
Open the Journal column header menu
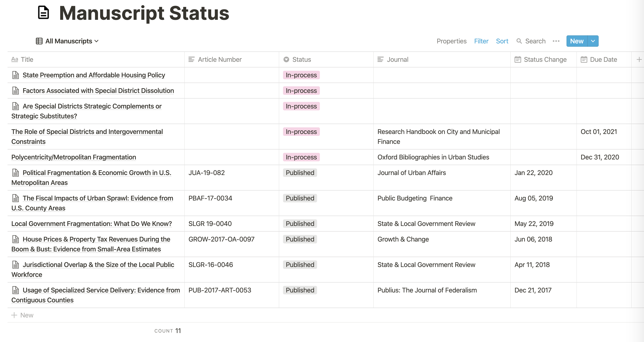coord(398,59)
